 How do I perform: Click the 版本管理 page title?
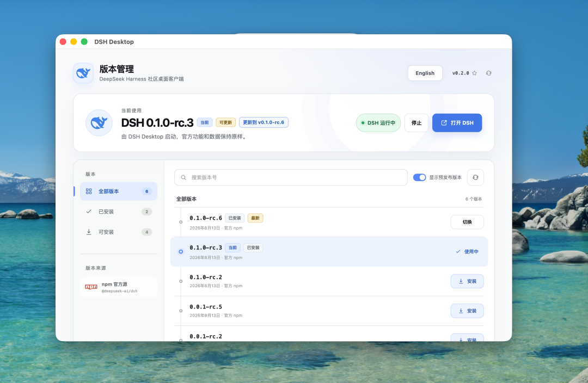pos(117,69)
